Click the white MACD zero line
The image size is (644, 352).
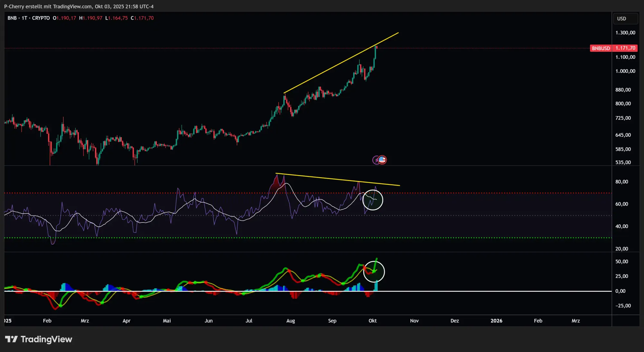click(x=483, y=291)
